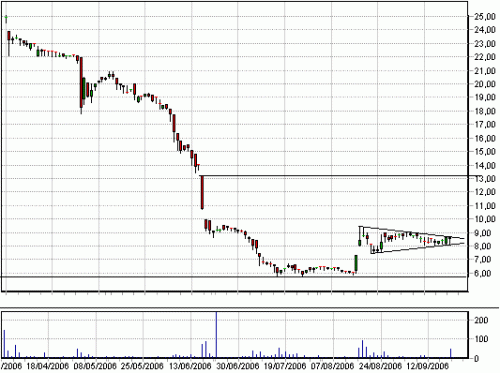
Task: Click the long red candle from 13,00 to 11,00
Action: (202, 192)
